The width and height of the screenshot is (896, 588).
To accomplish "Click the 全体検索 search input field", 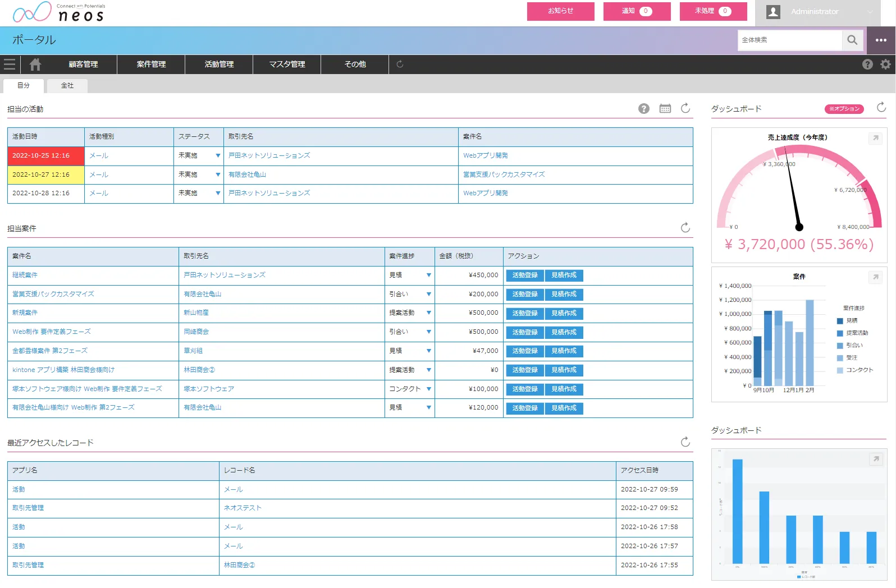I will [789, 40].
